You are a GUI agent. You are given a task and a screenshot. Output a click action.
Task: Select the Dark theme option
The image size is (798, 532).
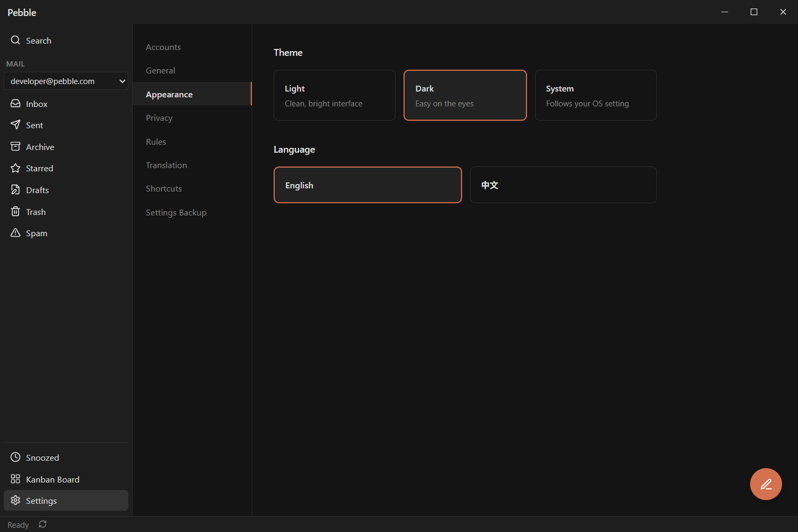(x=465, y=95)
